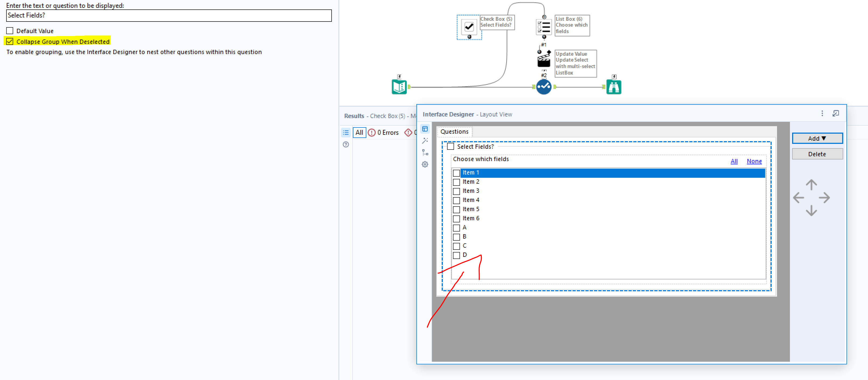This screenshot has height=380, width=868.
Task: Uncheck Collapse Group When Deselected
Action: [10, 41]
